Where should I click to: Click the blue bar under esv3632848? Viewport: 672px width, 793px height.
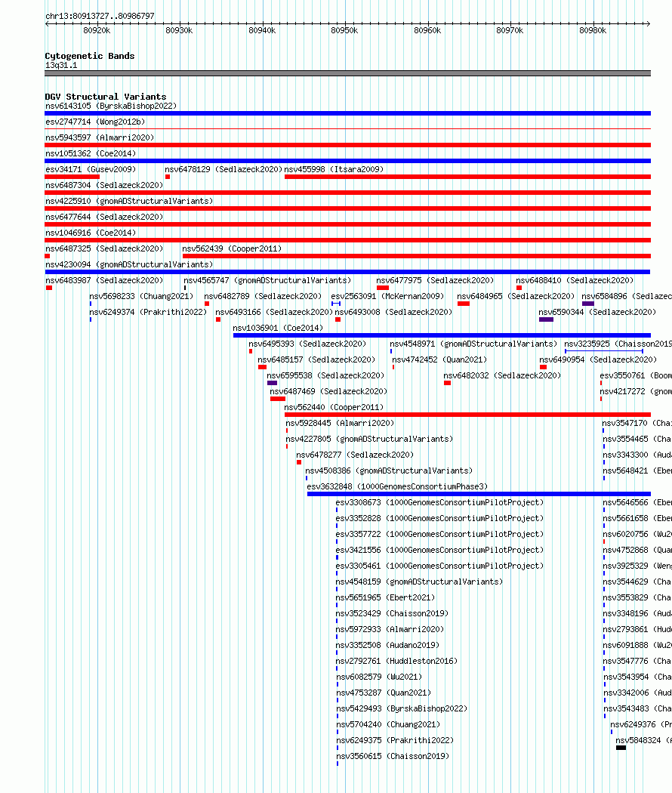pos(479,494)
